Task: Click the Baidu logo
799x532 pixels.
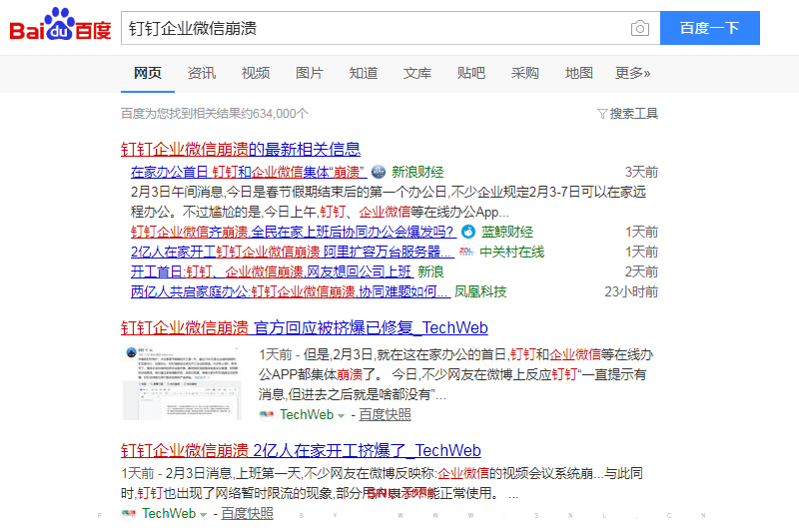Action: pos(60,25)
